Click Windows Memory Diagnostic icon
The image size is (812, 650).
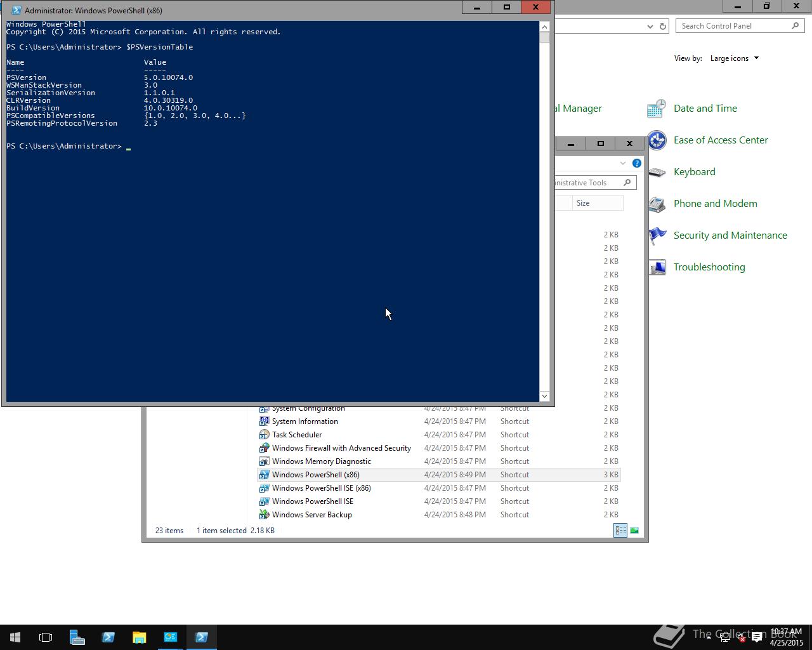(x=264, y=461)
